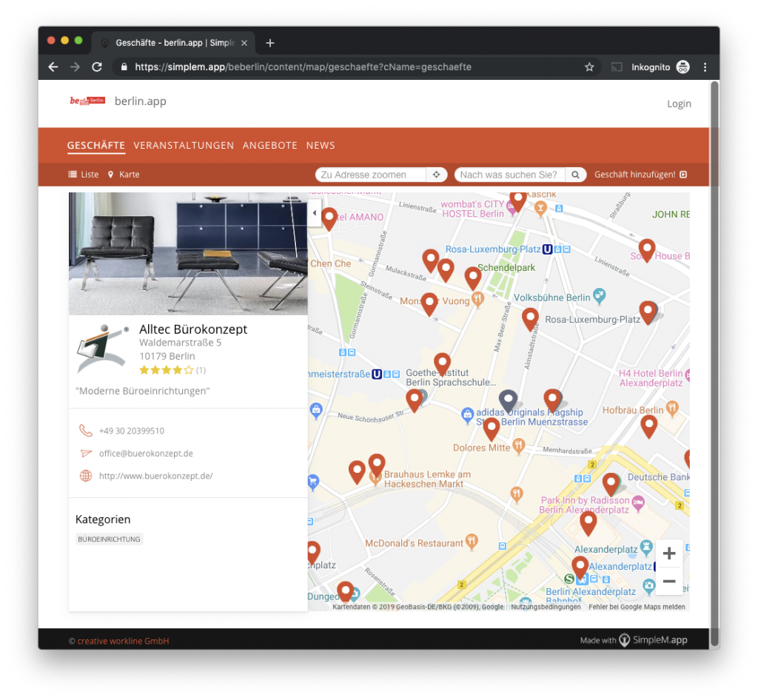Click the McDonald's Restaurant map label
The width and height of the screenshot is (758, 700).
pos(414,543)
